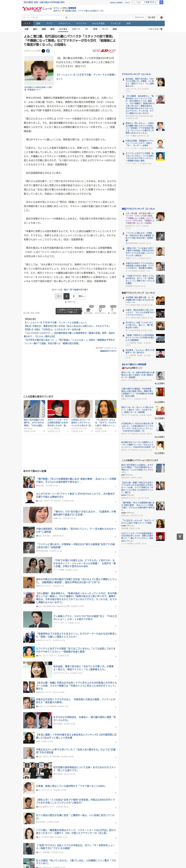Open recommended card なぜアイリスオーヤマ

click(58, 423)
